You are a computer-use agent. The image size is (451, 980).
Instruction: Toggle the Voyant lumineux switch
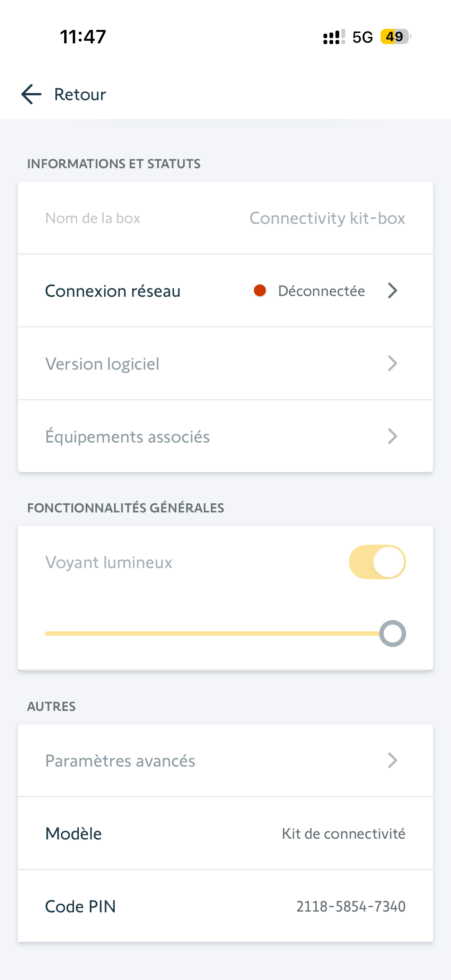[377, 562]
